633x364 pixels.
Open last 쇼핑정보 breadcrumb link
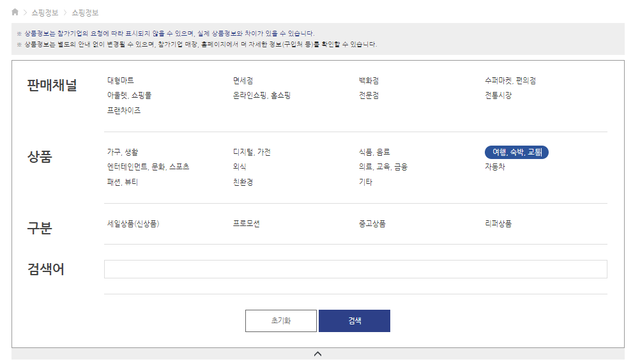(x=85, y=13)
